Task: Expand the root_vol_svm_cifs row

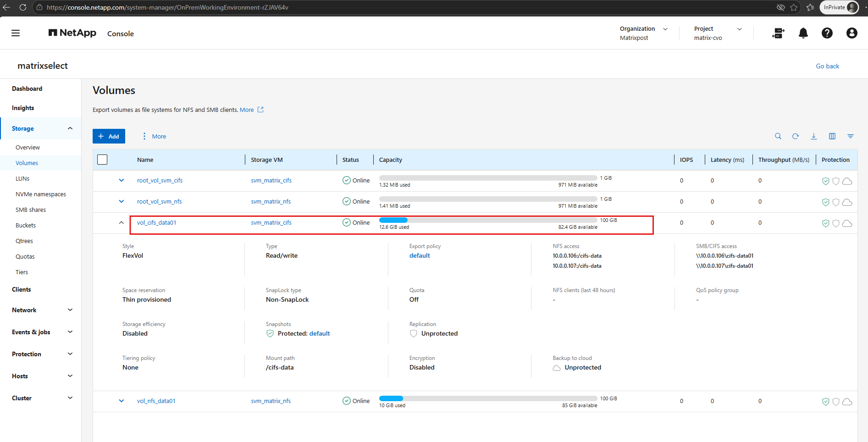Action: click(x=122, y=180)
